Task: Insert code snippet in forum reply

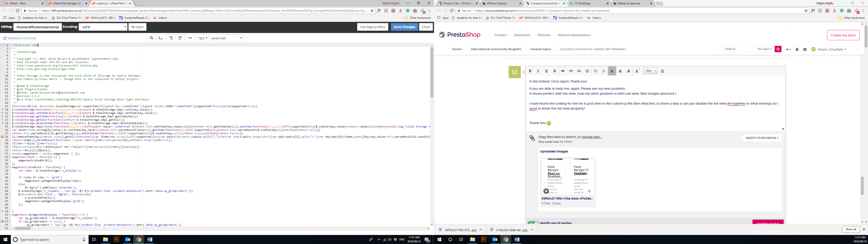Action: coord(579,71)
